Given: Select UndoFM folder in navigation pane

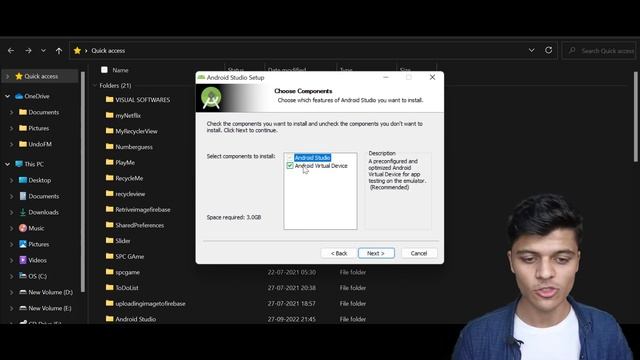Looking at the screenshot, I should 40,144.
